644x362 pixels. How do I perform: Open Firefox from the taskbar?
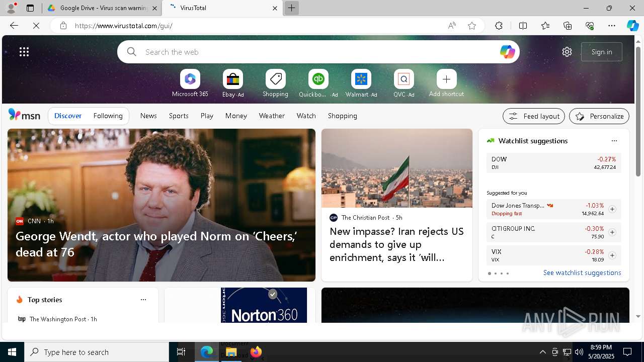[x=256, y=352]
